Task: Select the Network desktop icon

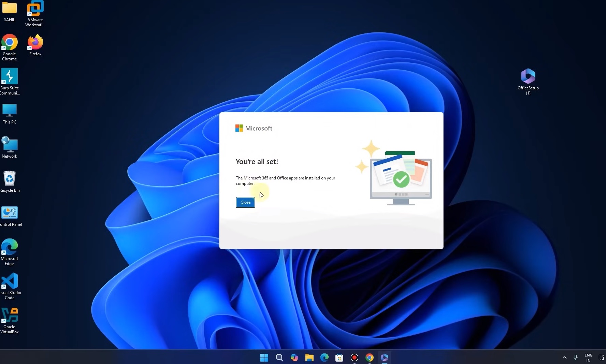Action: click(x=10, y=147)
